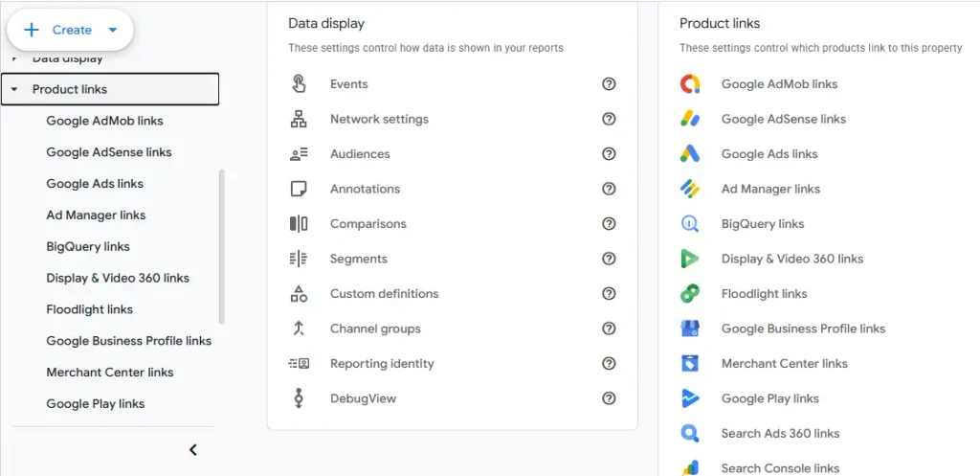
Task: Open the Create dropdown arrow
Action: pos(113,30)
